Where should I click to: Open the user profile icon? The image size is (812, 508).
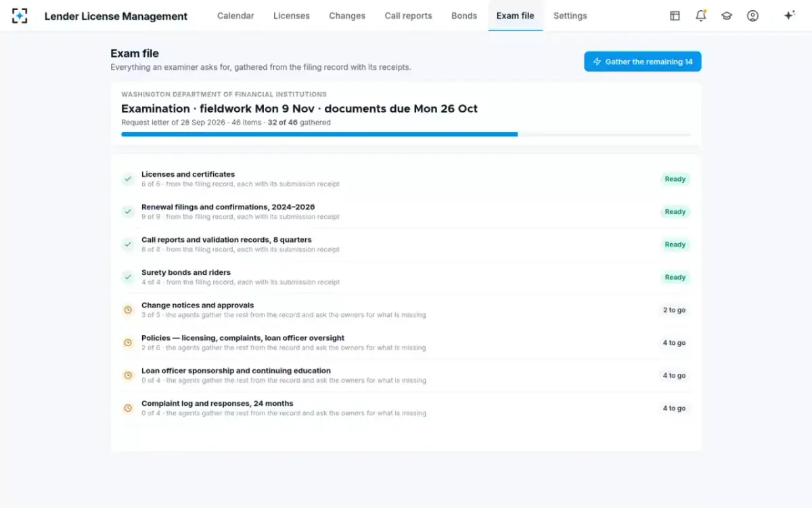(752, 16)
